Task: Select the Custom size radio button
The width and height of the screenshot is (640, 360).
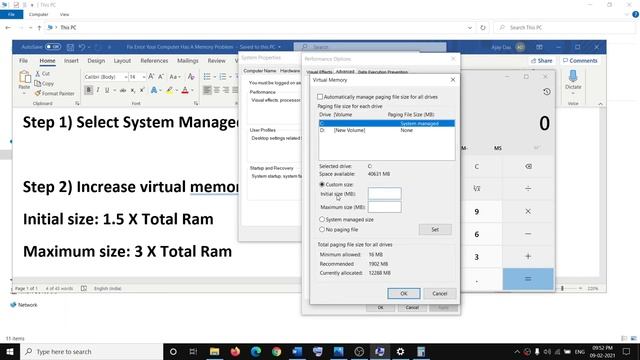Action: [322, 184]
